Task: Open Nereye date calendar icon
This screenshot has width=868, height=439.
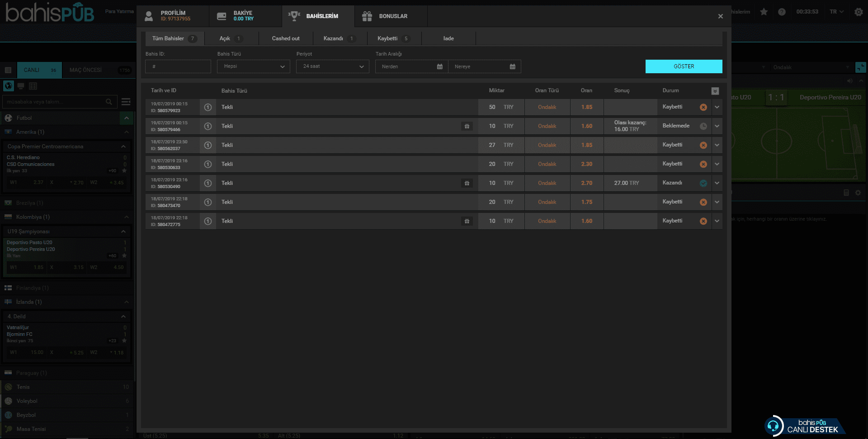Action: coord(513,66)
